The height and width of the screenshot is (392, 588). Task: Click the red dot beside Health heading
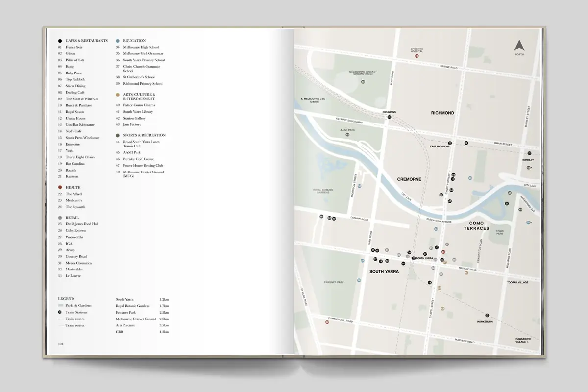coord(60,187)
